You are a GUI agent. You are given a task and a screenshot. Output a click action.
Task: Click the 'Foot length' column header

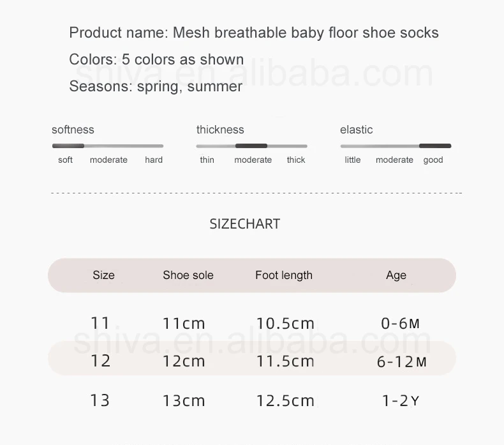[x=284, y=275]
